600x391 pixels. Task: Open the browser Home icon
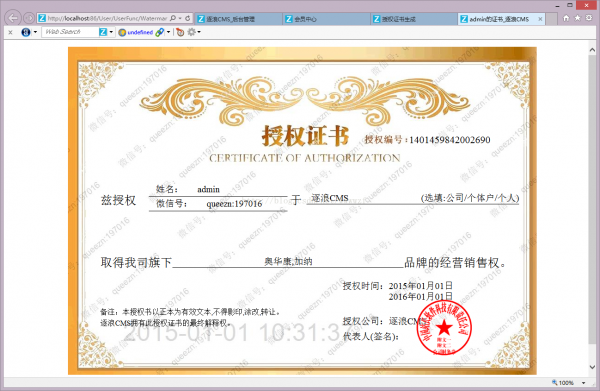[x=566, y=18]
